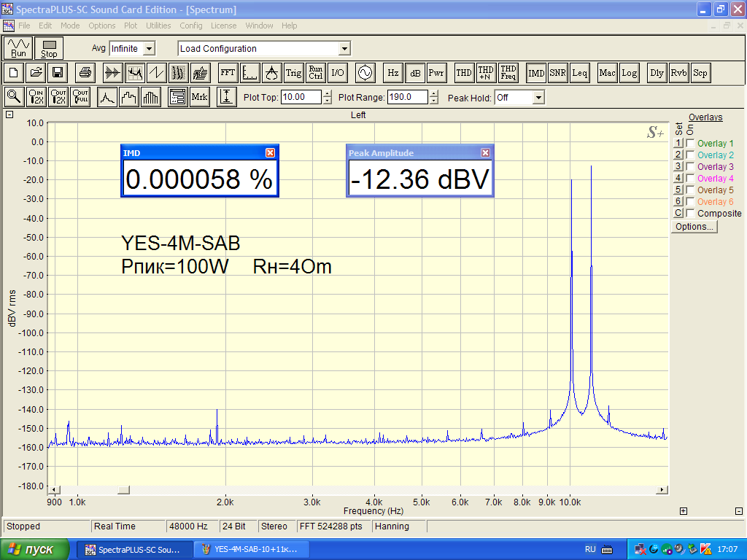Close the IMD readout window
This screenshot has width=747, height=560.
270,152
